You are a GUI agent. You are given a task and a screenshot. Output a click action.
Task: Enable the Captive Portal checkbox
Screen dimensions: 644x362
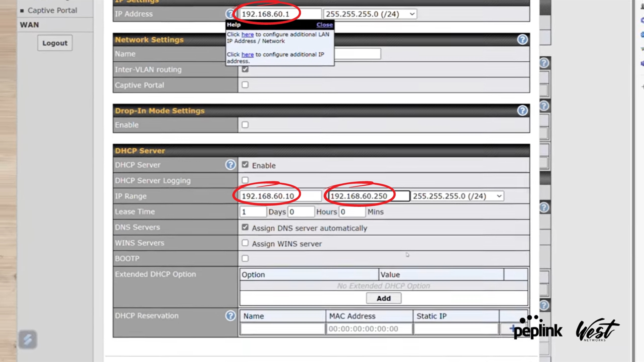[x=245, y=85]
